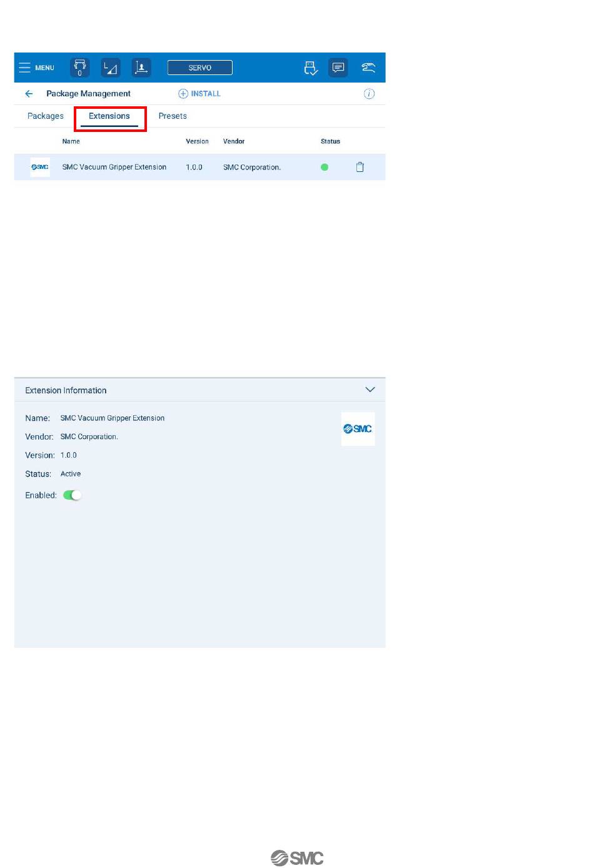The height and width of the screenshot is (868, 594).
Task: Click the hand guiding icon
Action: [368, 68]
